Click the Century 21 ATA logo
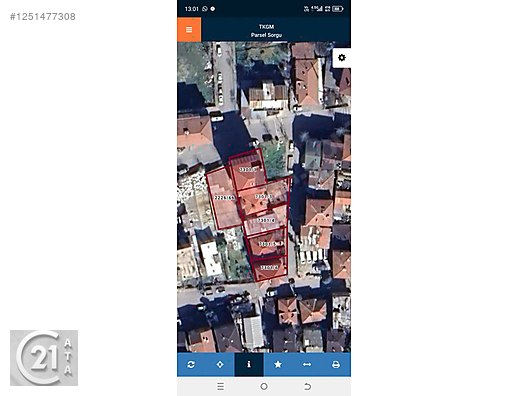The height and width of the screenshot is (396, 528). [44, 358]
